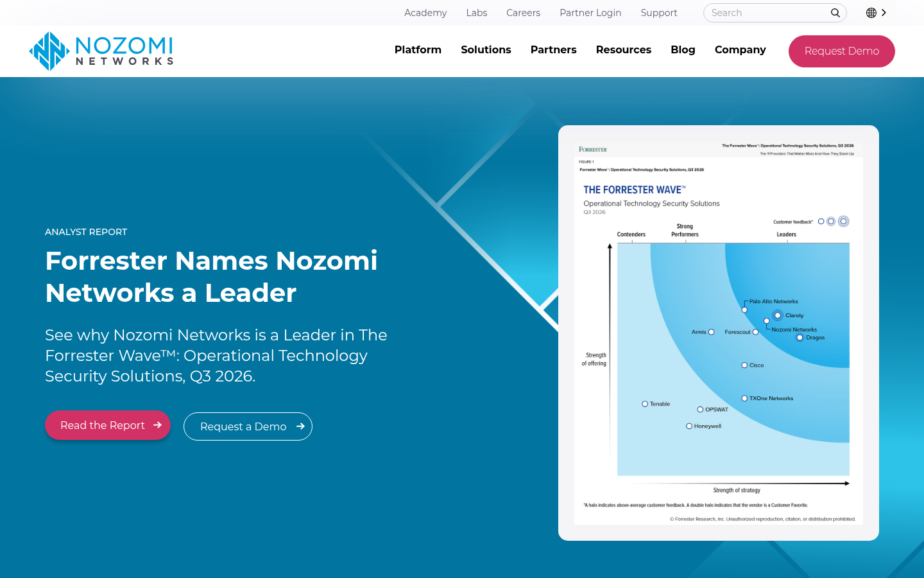
Task: Click 'THE FORRESTER WAVE' chart title
Action: pyautogui.click(x=635, y=189)
